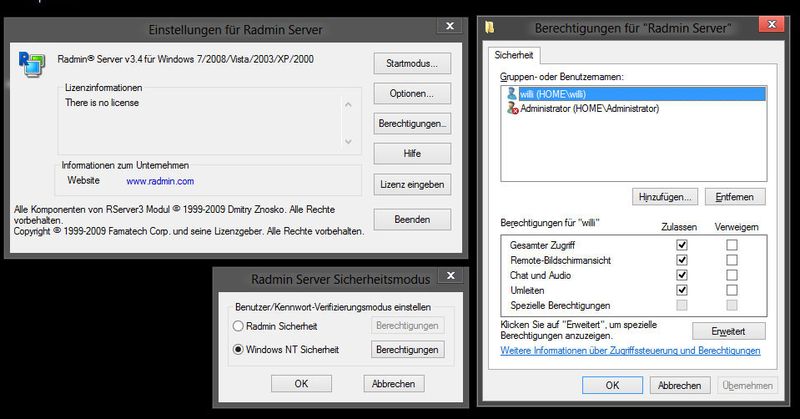
Task: Click Berechtigungen button beside Windows NT Sicherheit
Action: [x=408, y=350]
